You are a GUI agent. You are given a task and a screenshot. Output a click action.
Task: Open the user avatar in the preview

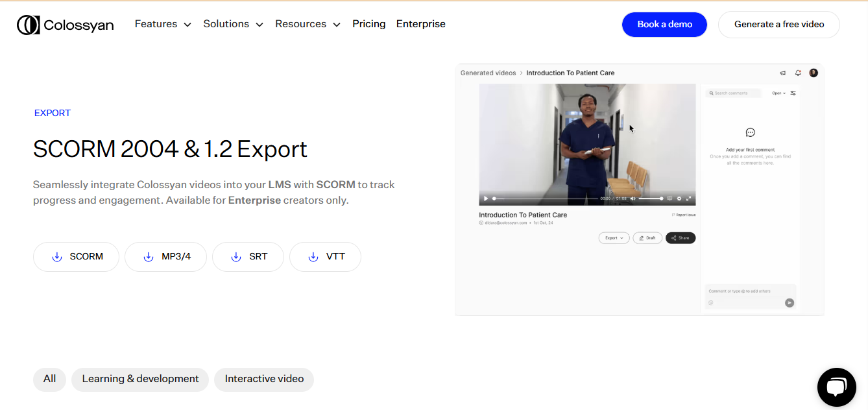[x=814, y=73]
